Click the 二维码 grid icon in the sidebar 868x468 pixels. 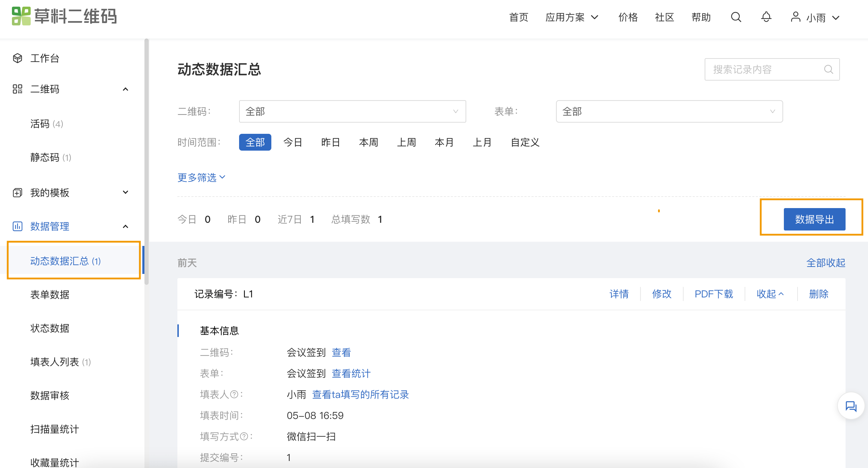click(18, 89)
